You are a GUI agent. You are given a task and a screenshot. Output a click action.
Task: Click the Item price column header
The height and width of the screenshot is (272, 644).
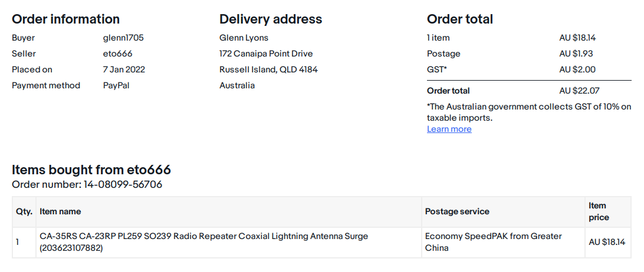(x=598, y=211)
